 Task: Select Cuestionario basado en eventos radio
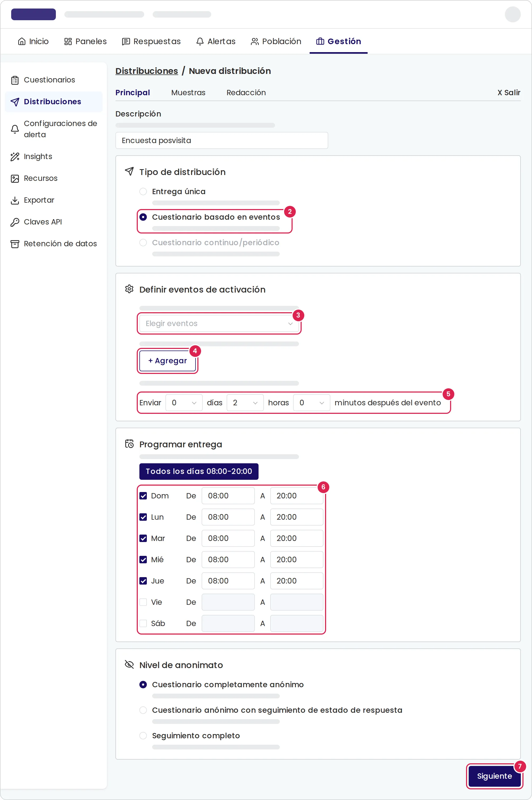pyautogui.click(x=143, y=217)
